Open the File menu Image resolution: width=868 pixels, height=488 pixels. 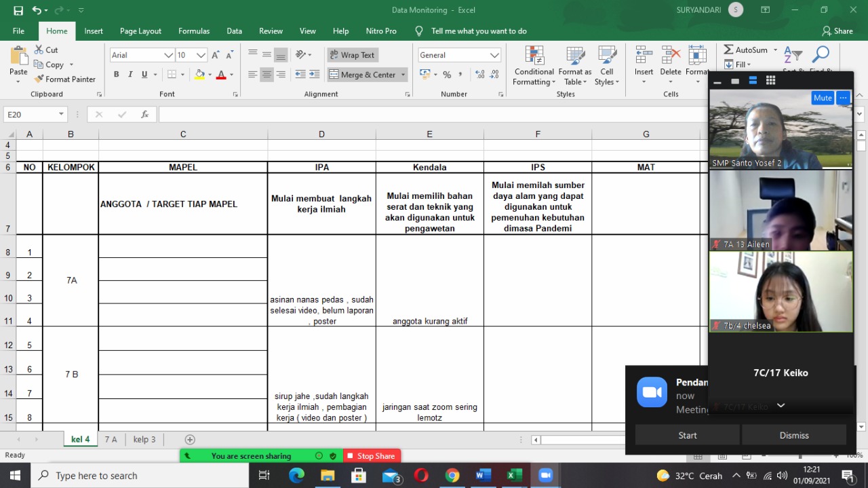click(18, 31)
